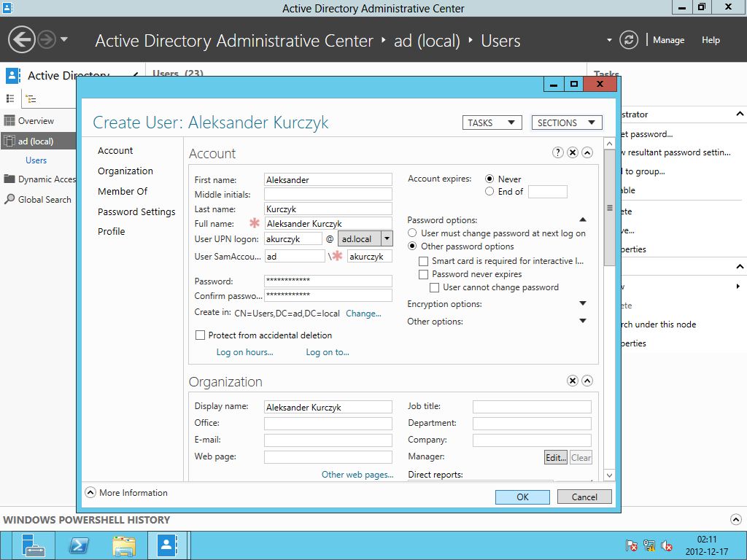The height and width of the screenshot is (560, 747).
Task: Click Log on hours link
Action: point(244,352)
